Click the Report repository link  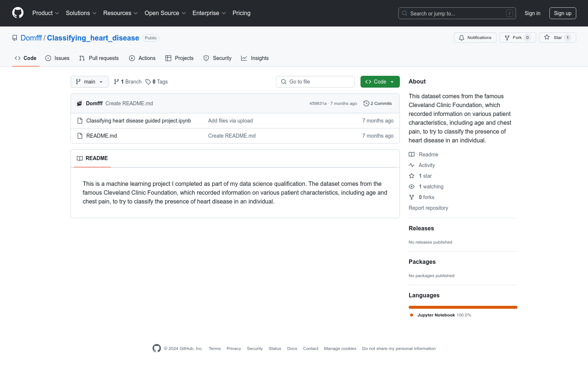(x=428, y=208)
